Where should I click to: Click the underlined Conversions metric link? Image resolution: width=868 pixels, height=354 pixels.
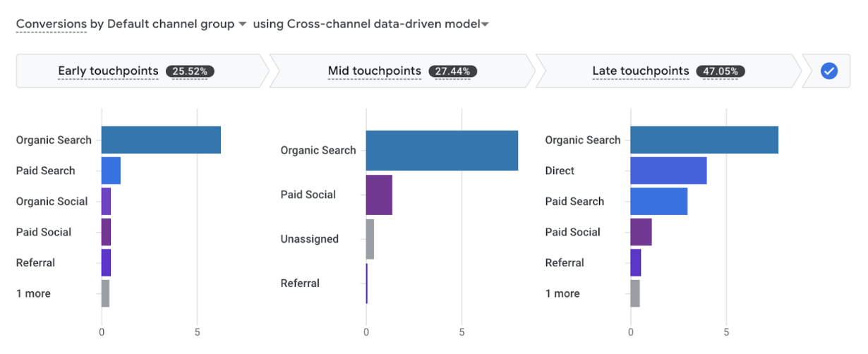(x=52, y=24)
